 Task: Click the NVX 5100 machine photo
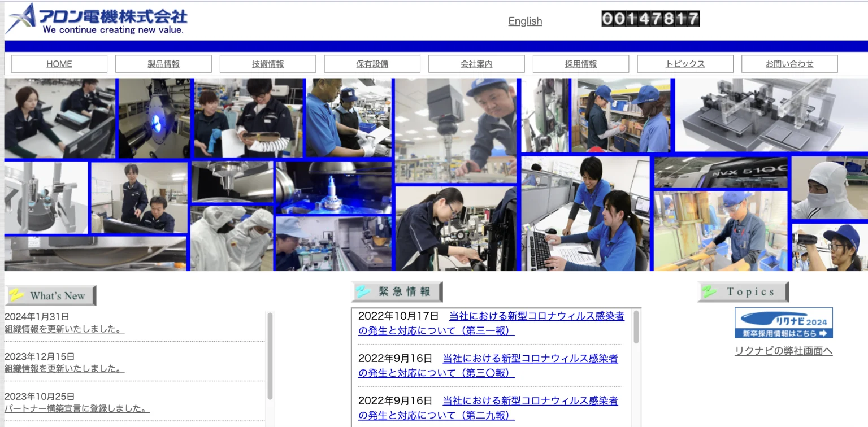click(x=721, y=172)
